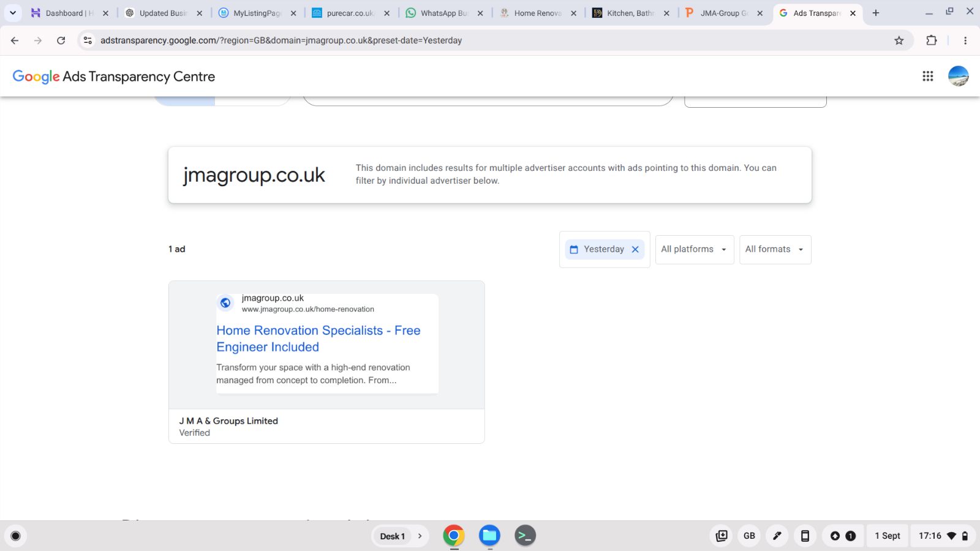Reload the current page

[x=61, y=40]
